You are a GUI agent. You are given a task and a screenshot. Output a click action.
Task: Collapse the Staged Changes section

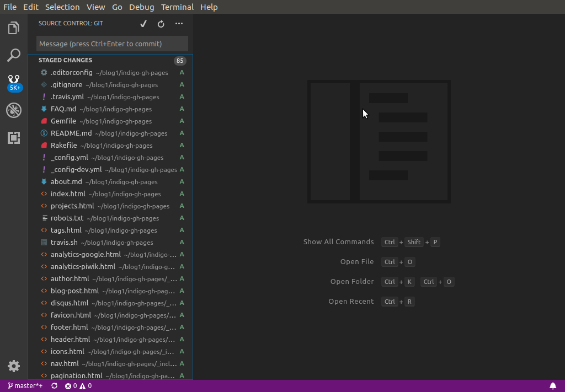click(65, 61)
